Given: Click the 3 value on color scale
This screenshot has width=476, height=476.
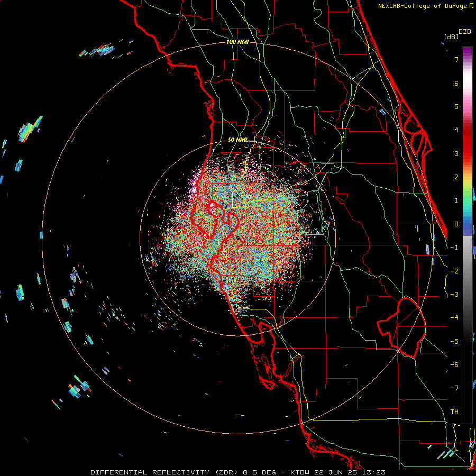Looking at the screenshot, I should (456, 153).
